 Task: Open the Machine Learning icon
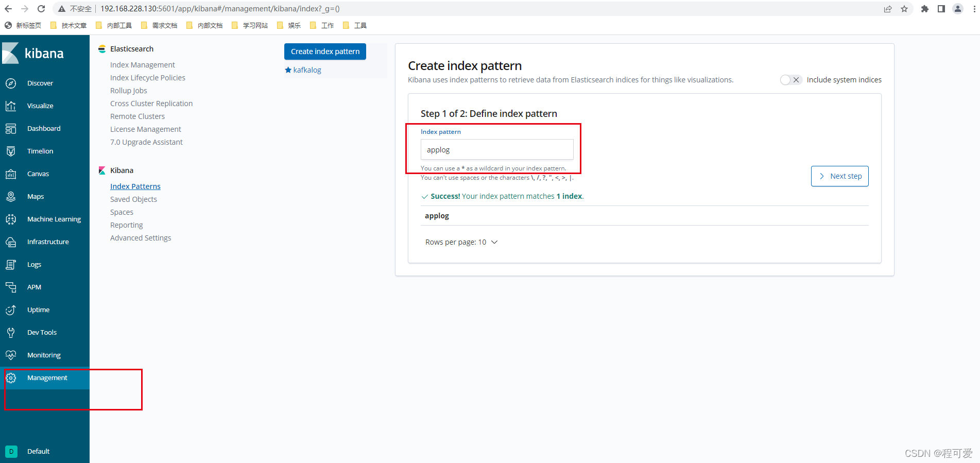[x=11, y=219]
